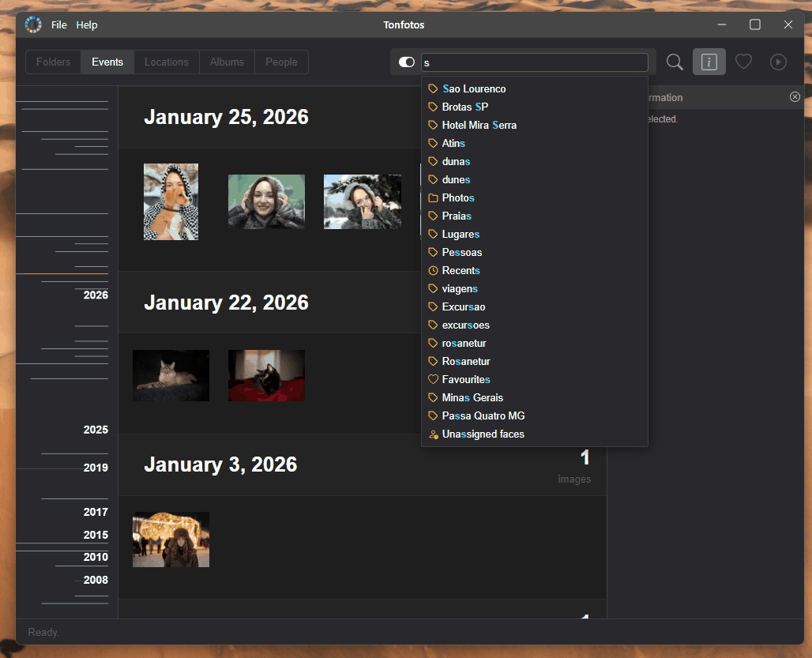Pick the Atins tag suggestion
Viewport: 812px width, 658px height.
[535, 144]
